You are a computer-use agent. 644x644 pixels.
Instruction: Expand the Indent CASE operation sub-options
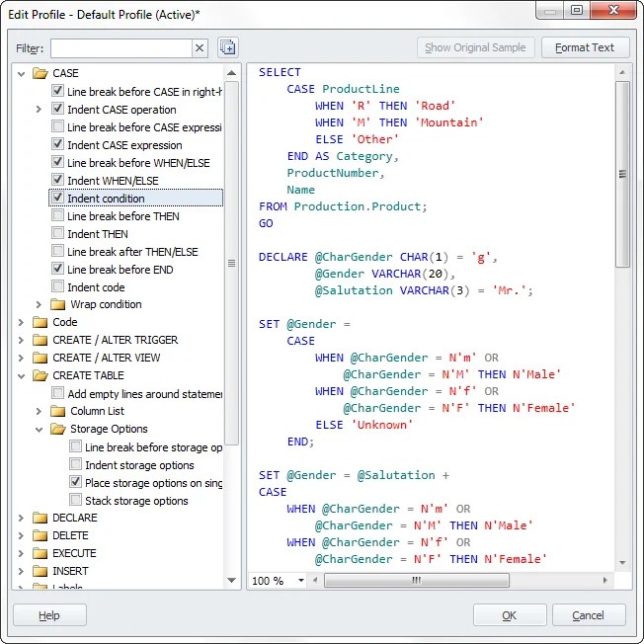click(x=39, y=110)
